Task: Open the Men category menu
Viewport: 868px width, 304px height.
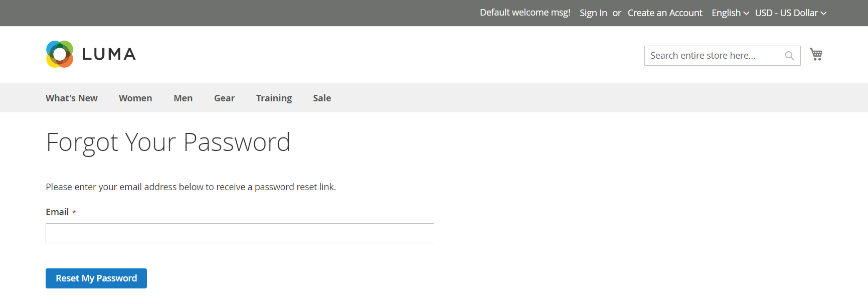Action: point(183,98)
